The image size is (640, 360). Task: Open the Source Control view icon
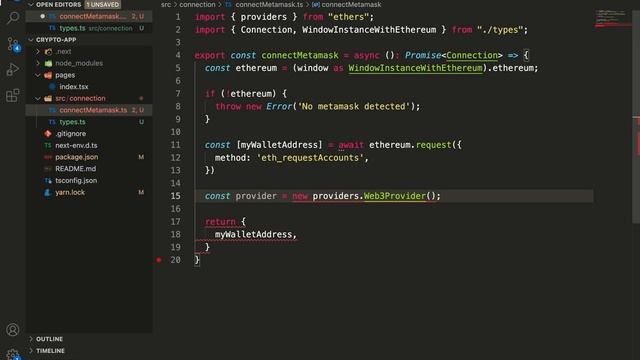coord(13,44)
